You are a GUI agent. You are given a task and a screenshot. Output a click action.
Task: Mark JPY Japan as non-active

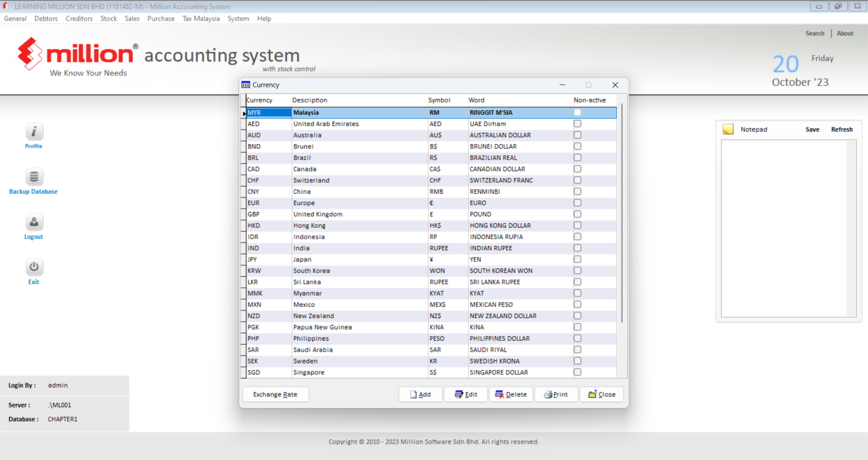pyautogui.click(x=578, y=259)
